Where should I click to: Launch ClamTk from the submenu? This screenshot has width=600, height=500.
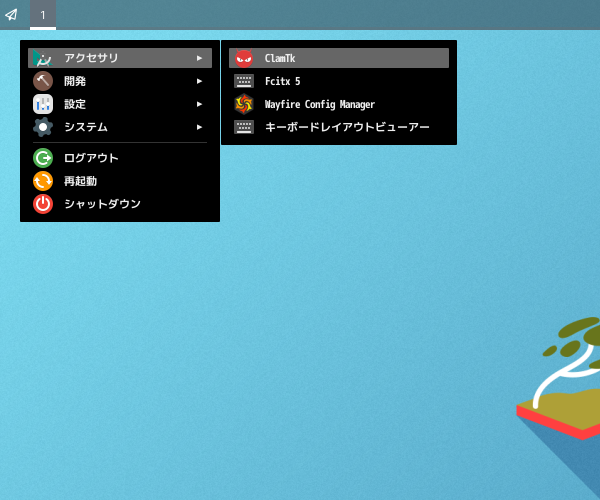(339, 58)
